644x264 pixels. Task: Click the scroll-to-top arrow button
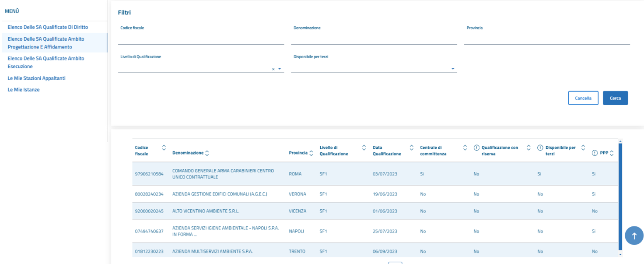tap(634, 236)
